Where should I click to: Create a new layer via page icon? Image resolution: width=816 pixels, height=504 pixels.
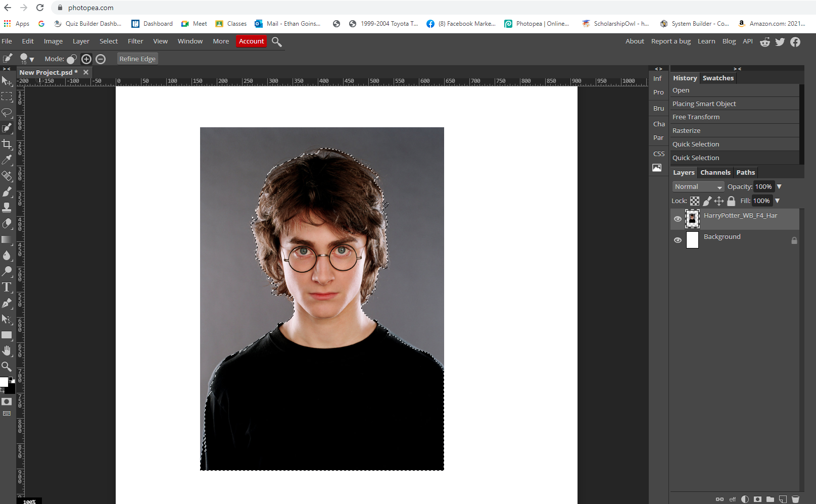pyautogui.click(x=783, y=499)
